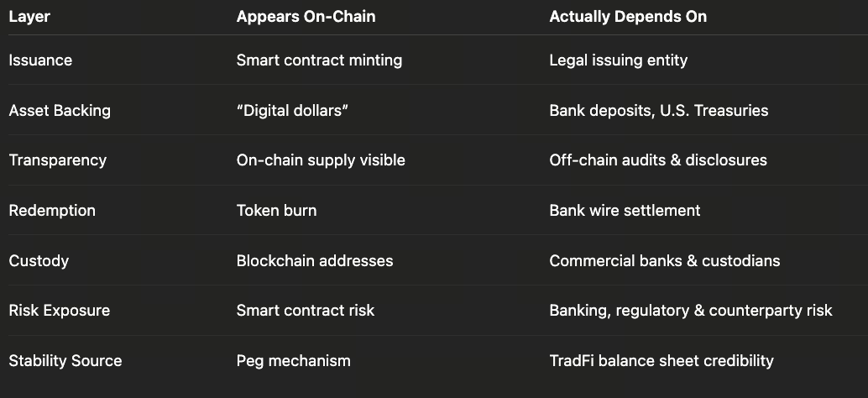Click the "On-chain supply visible" cell

tap(321, 160)
